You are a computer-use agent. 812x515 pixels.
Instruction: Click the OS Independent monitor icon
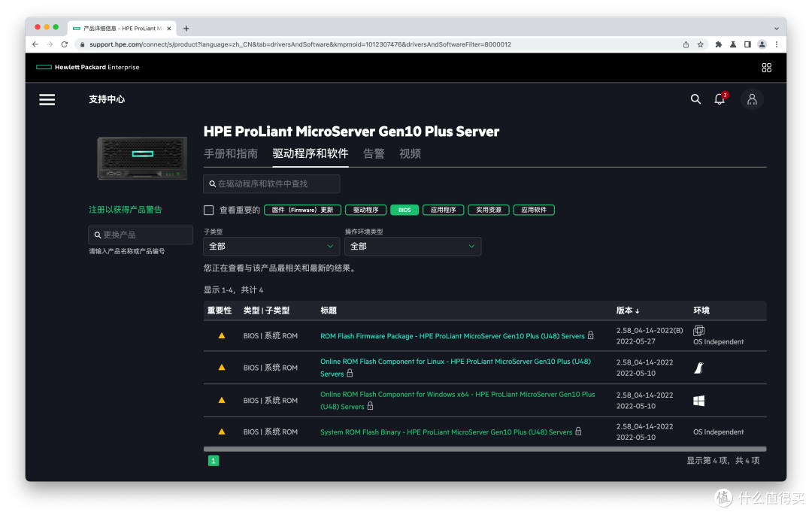coord(698,330)
